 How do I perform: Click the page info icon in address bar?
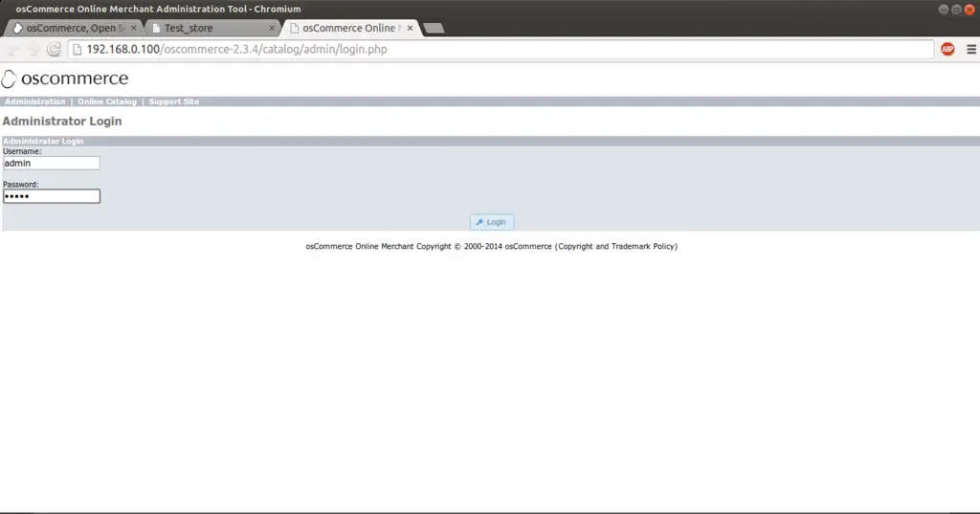77,50
